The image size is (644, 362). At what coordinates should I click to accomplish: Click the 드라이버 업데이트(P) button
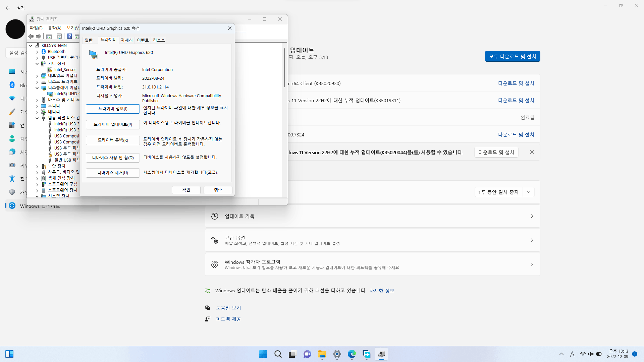click(113, 124)
